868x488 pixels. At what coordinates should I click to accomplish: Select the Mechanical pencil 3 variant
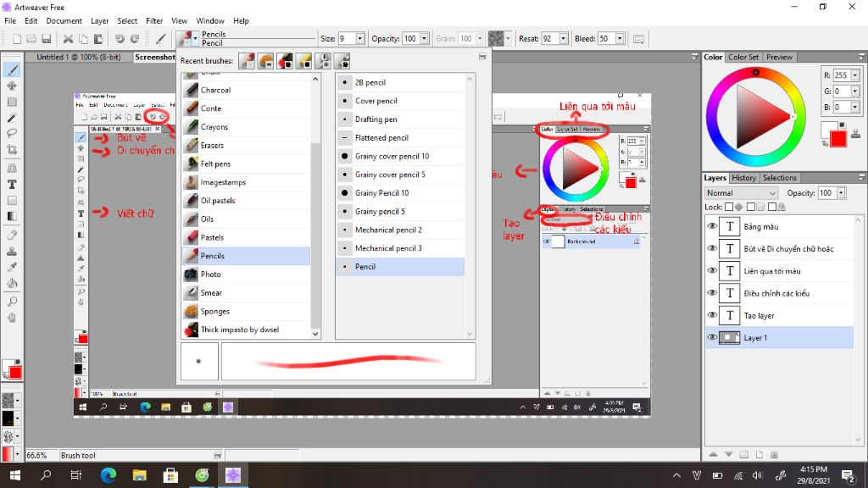401,248
